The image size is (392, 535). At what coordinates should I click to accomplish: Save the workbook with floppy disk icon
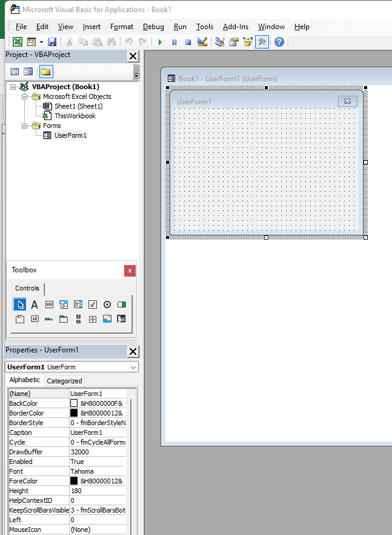pos(52,42)
